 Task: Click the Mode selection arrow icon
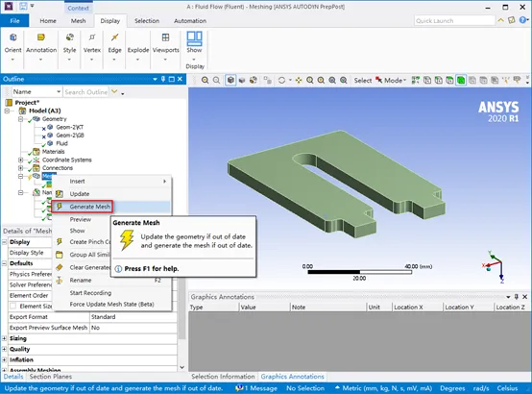[378, 80]
